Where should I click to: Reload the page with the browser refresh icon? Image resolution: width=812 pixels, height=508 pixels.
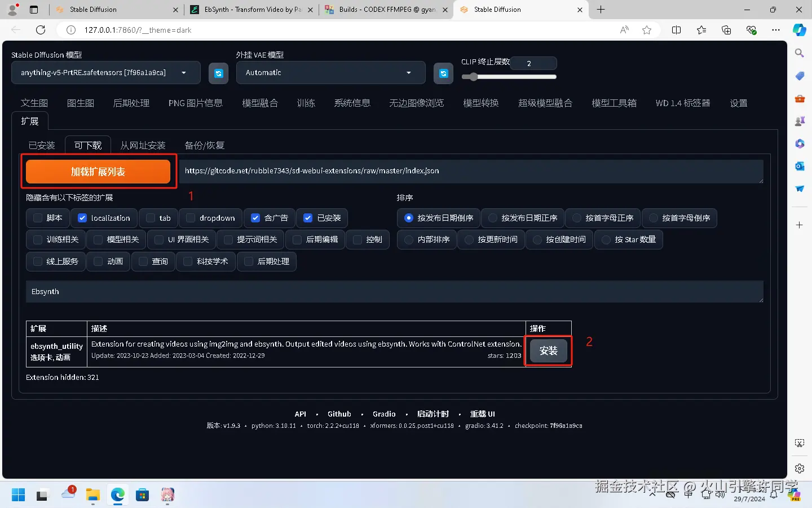[x=41, y=30]
